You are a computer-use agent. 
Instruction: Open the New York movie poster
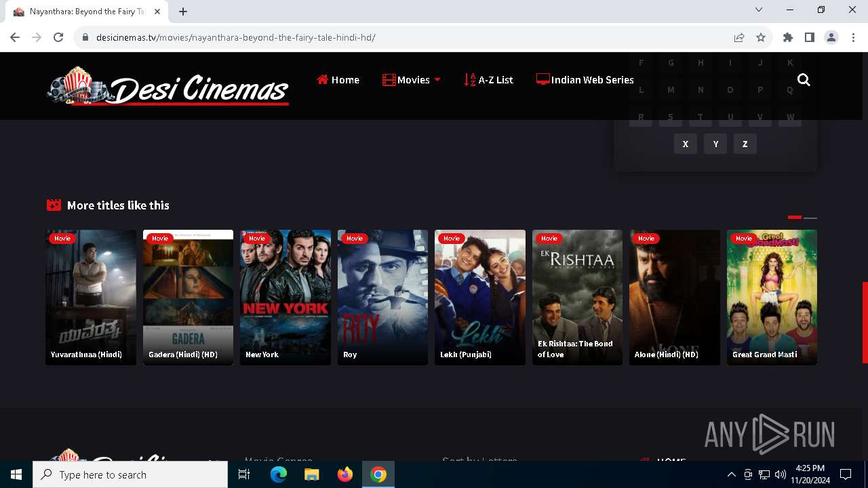coord(285,298)
